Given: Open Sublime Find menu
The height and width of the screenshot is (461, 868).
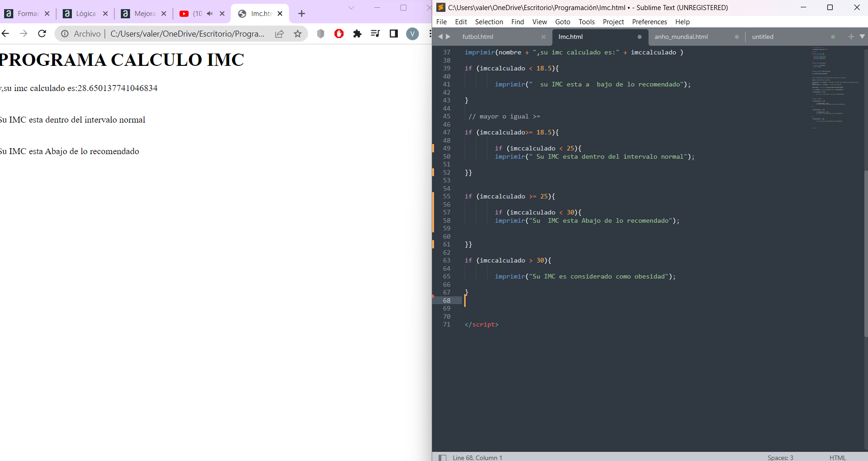Looking at the screenshot, I should click(518, 22).
